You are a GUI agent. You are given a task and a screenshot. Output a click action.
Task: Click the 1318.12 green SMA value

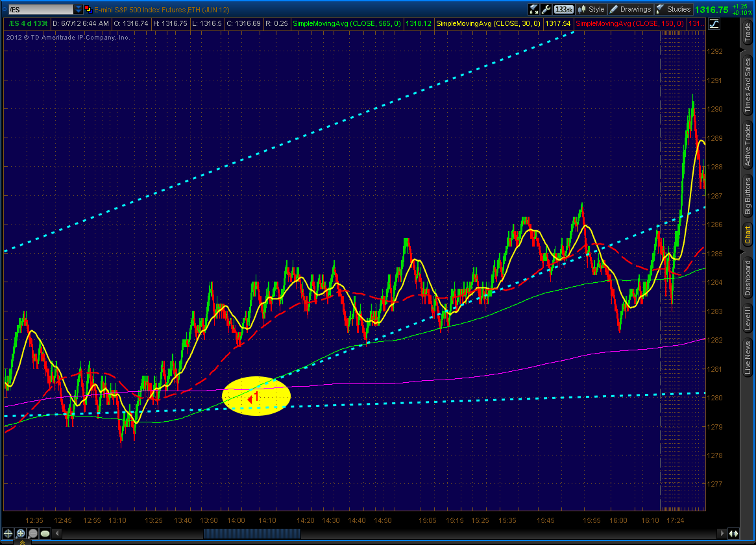[418, 23]
